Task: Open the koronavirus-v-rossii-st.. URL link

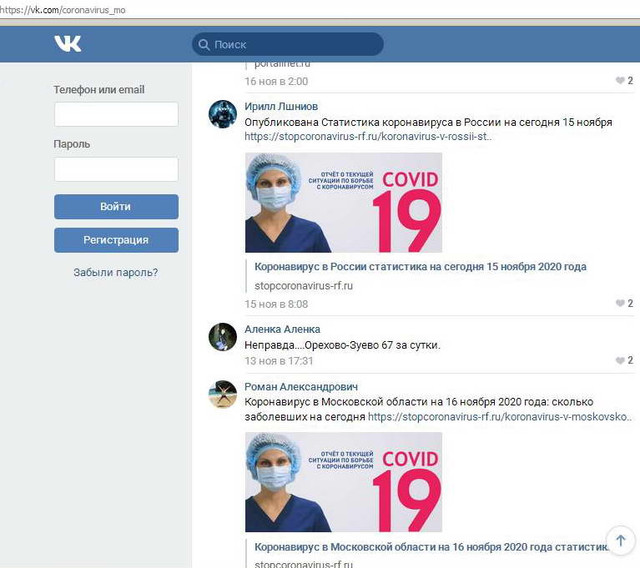Action: point(368,136)
